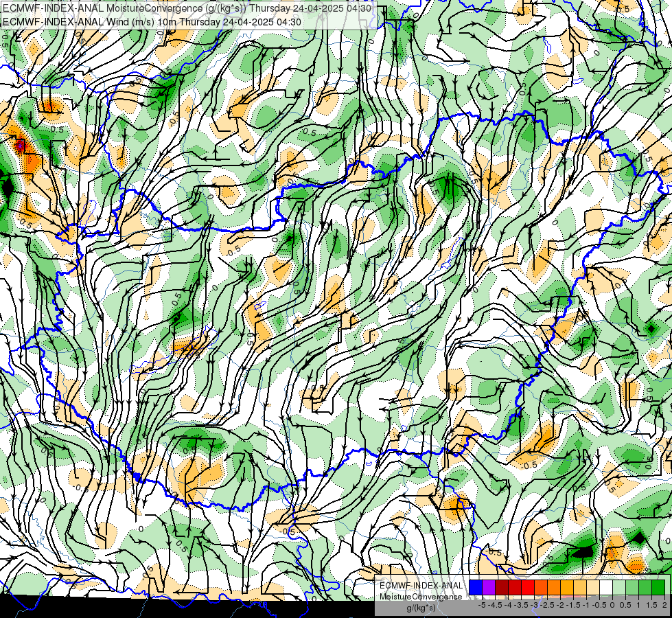Pick the dark maroon -4.5 to -4 swatch
Image resolution: width=672 pixels, height=618 pixels.
tap(502, 587)
